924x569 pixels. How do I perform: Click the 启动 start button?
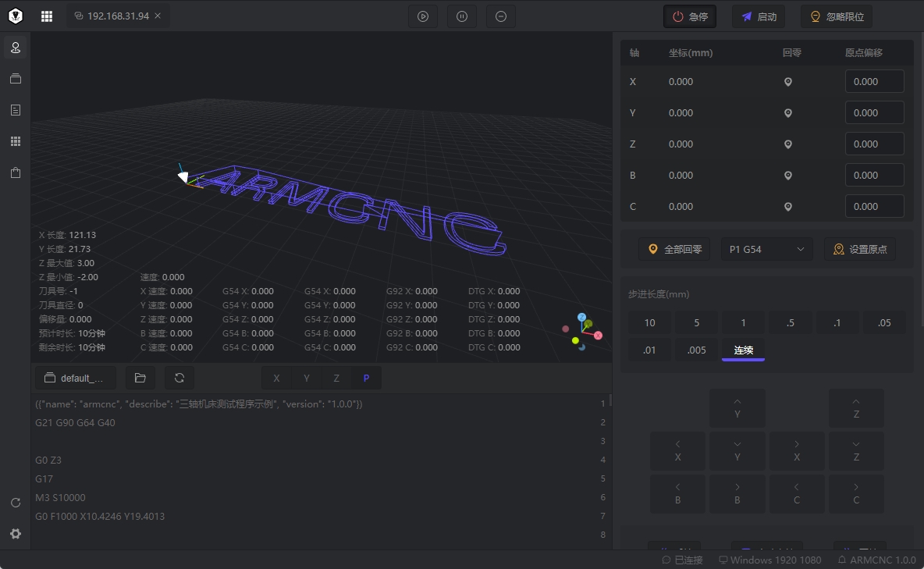pyautogui.click(x=759, y=16)
